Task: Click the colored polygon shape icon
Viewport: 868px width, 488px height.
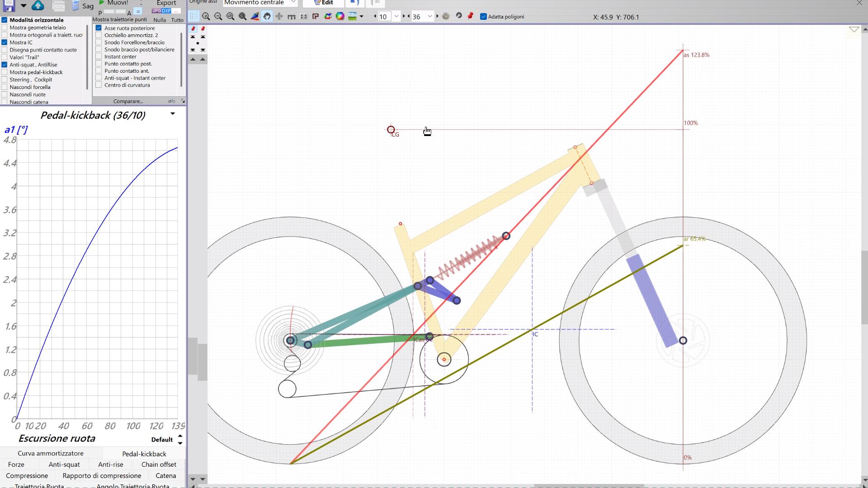Action: 328,17
